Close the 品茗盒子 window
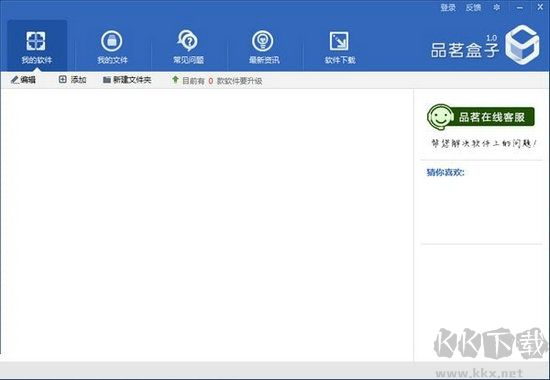 (540, 7)
